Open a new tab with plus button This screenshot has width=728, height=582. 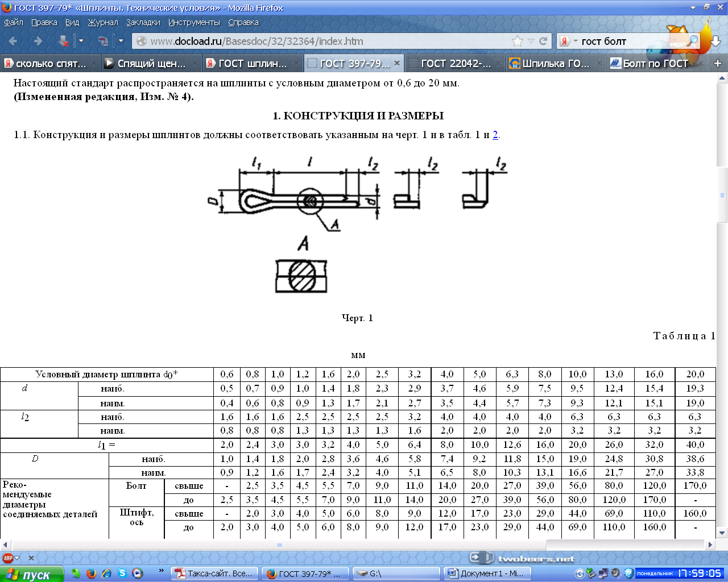718,63
